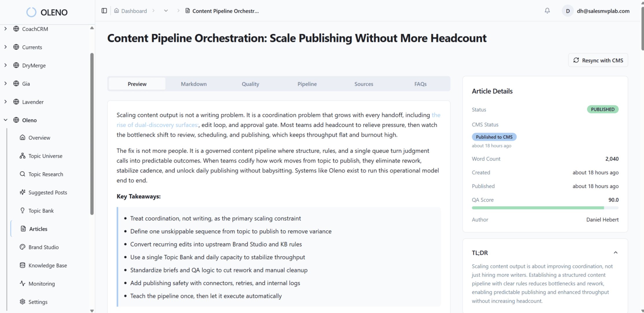The image size is (644, 313).
Task: Collapse the Oleno section
Action: 5,120
